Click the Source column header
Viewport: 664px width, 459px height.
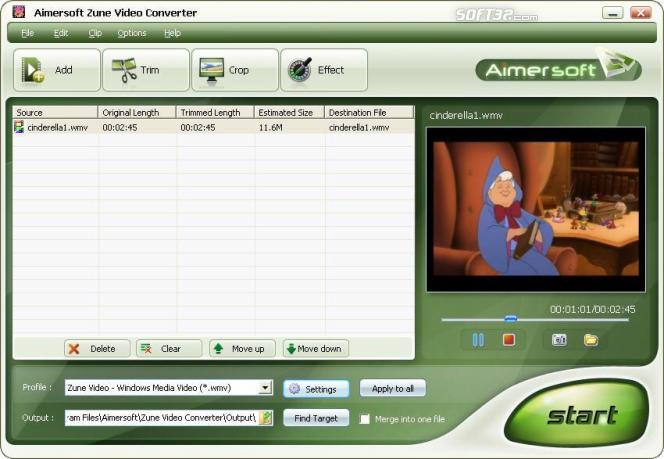pos(55,113)
